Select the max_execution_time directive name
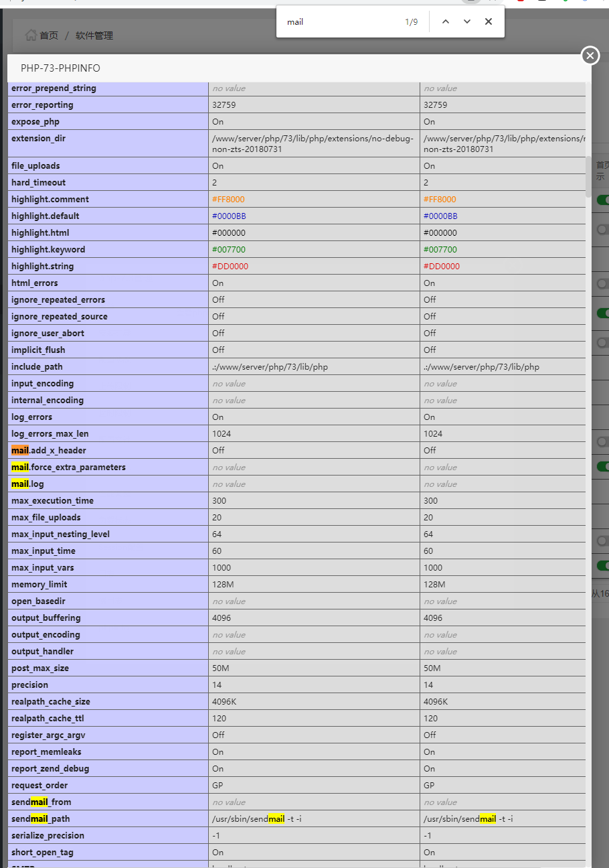Image resolution: width=609 pixels, height=868 pixels. point(53,500)
